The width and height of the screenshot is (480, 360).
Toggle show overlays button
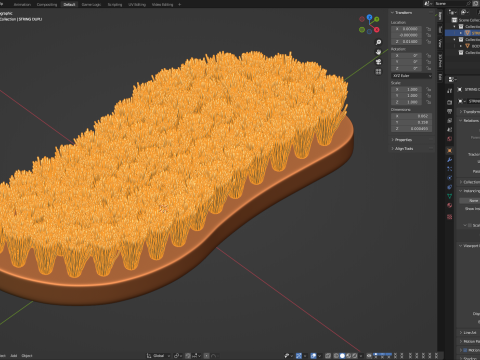[x=313, y=356]
